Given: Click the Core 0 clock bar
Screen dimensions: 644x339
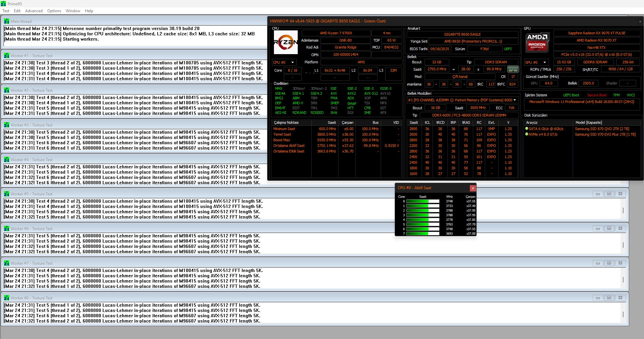Looking at the screenshot, I should pyautogui.click(x=423, y=201).
